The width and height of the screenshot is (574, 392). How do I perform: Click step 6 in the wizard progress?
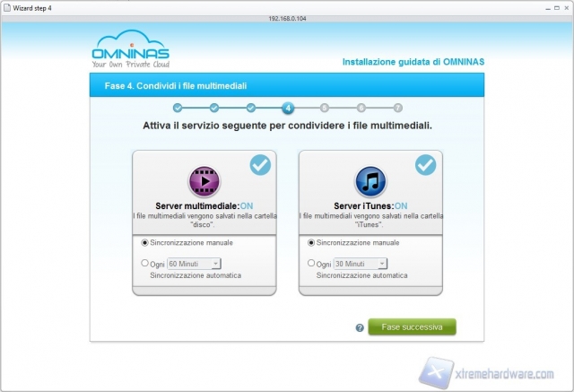361,109
